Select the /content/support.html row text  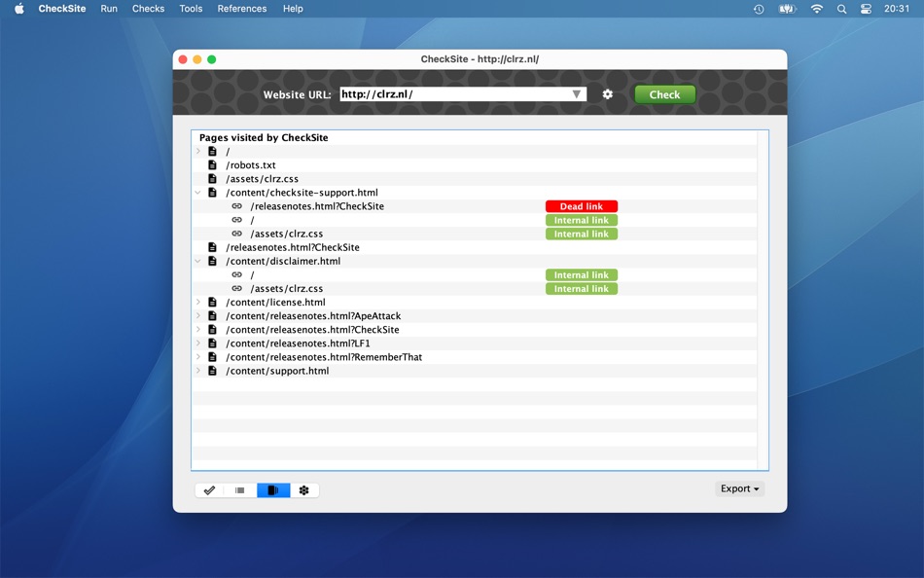tap(277, 371)
